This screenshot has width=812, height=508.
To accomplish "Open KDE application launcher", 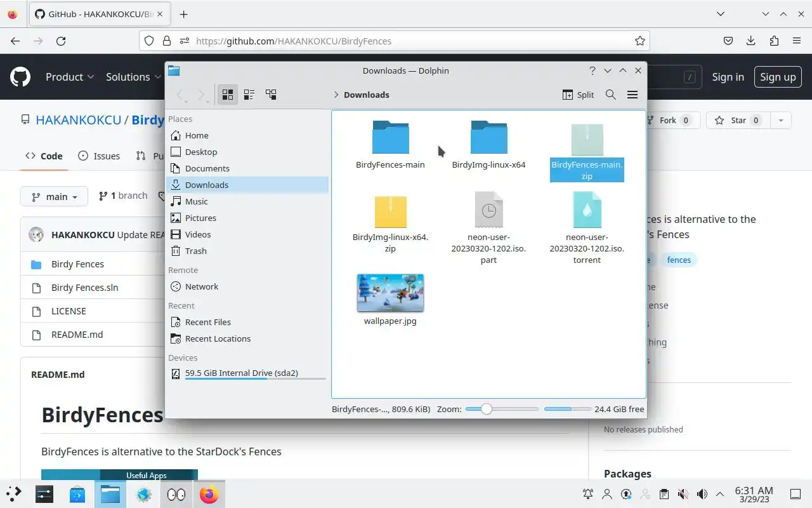I will point(14,494).
